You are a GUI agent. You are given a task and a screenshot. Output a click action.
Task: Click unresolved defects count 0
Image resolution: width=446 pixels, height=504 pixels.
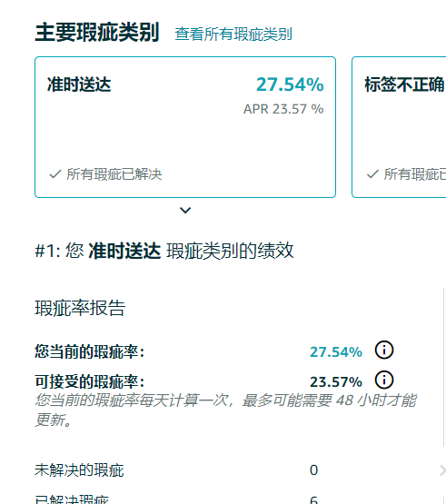click(x=314, y=470)
